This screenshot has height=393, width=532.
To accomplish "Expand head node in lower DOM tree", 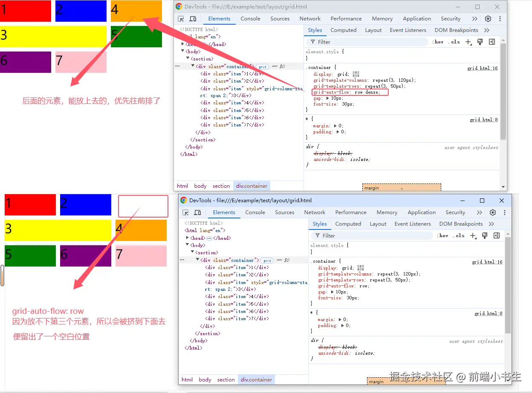I will pyautogui.click(x=188, y=238).
